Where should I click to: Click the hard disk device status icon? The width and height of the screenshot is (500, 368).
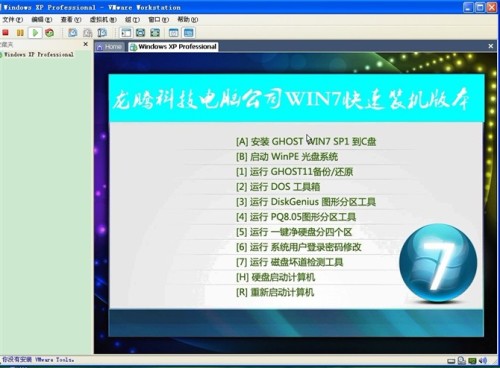click(451, 361)
